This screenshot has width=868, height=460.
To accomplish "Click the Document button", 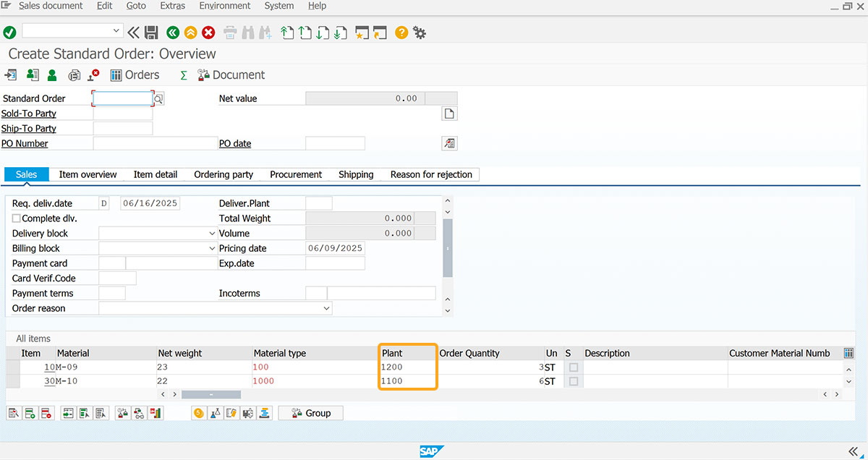I will point(231,75).
